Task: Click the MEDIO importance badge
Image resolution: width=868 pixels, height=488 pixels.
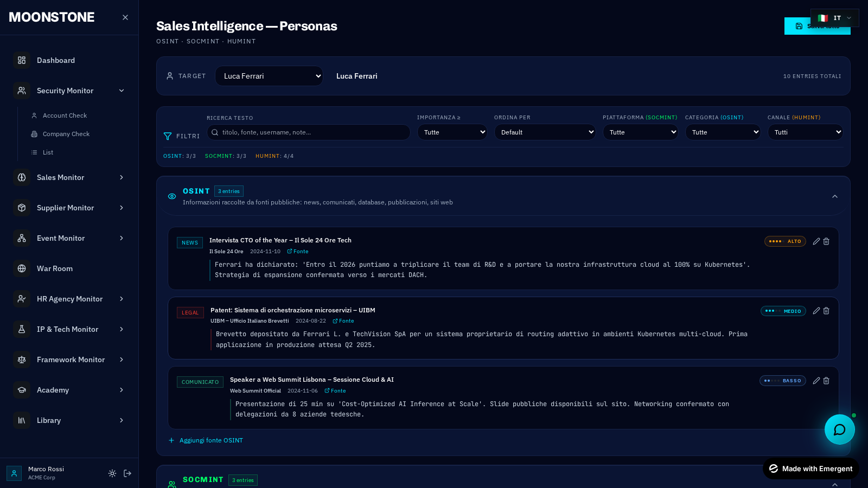Action: 783,311
